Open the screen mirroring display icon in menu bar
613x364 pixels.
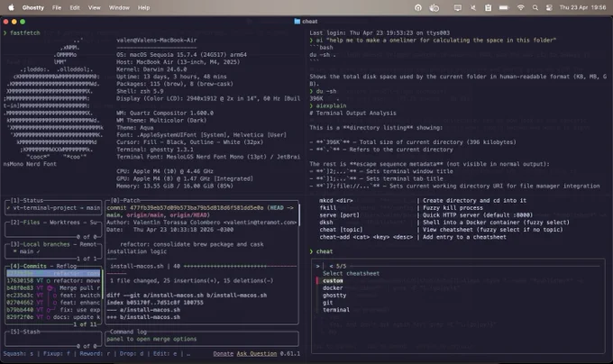(457, 7)
